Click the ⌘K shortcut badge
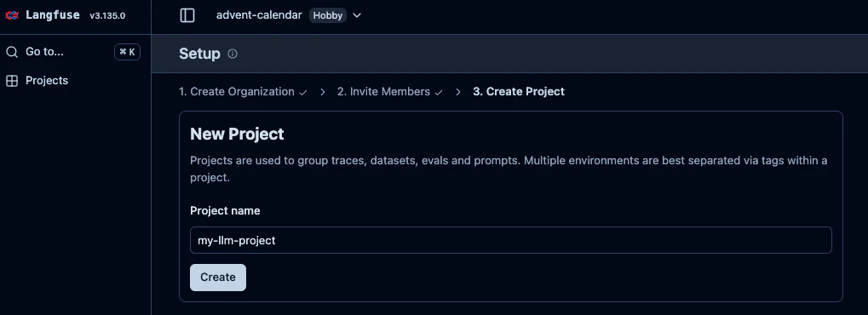 click(x=127, y=52)
